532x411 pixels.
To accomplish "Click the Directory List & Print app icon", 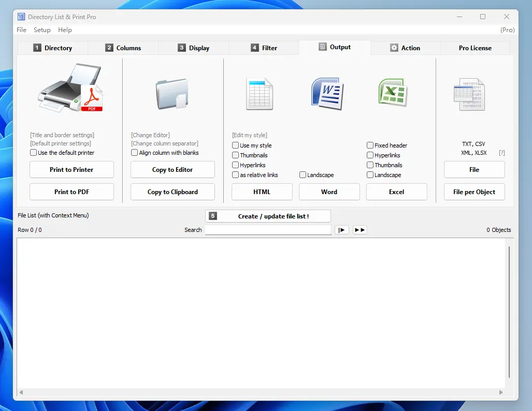I will click(21, 16).
